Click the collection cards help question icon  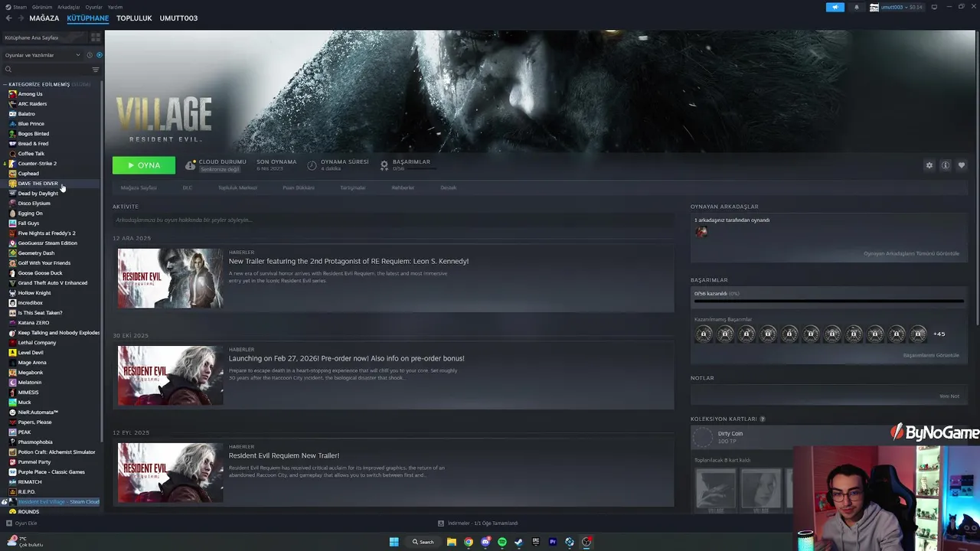(763, 419)
